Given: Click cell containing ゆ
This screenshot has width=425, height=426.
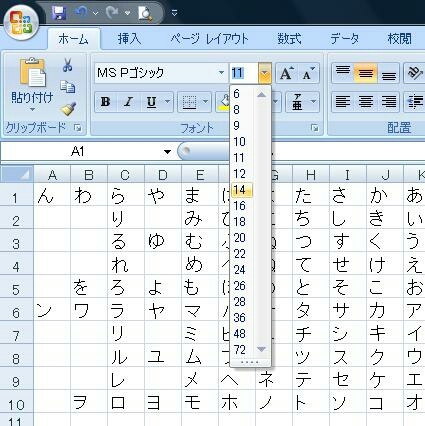Looking at the screenshot, I should click(163, 240).
